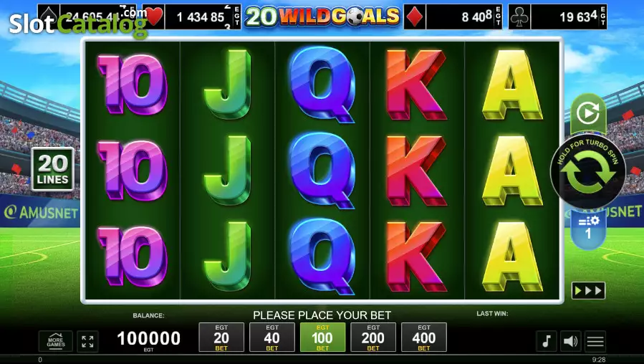This screenshot has height=364, width=644.
Task: Open the More Games home icon
Action: click(x=56, y=341)
